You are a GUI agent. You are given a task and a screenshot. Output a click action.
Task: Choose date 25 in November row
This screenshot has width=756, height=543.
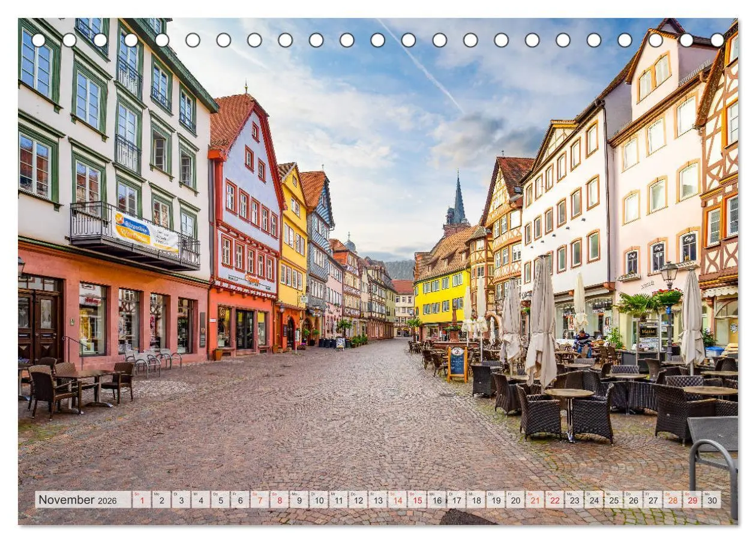613,500
